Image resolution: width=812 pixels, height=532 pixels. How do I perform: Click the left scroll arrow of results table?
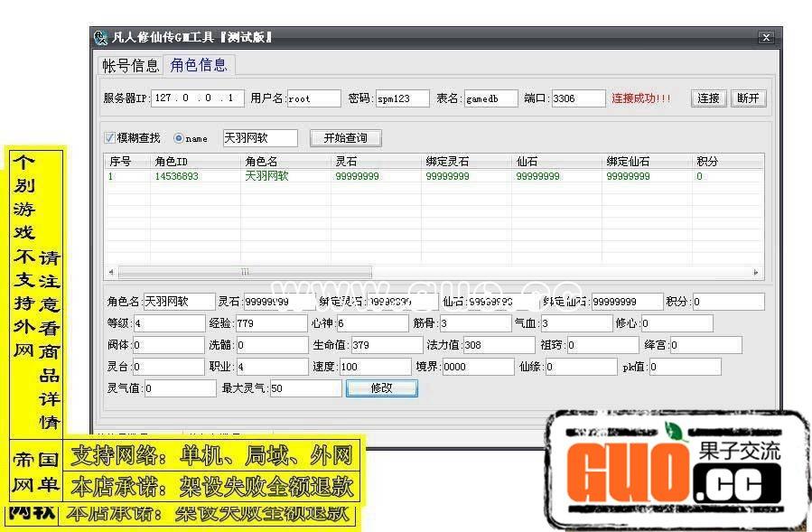pyautogui.click(x=111, y=272)
